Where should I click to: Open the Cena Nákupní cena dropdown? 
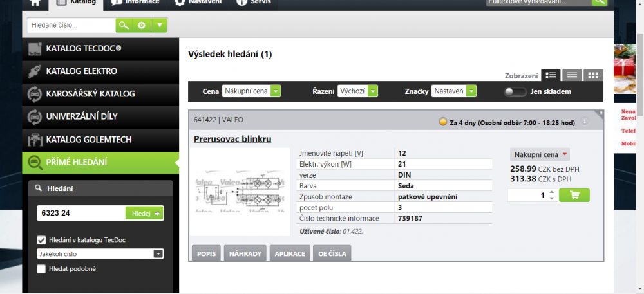point(251,91)
